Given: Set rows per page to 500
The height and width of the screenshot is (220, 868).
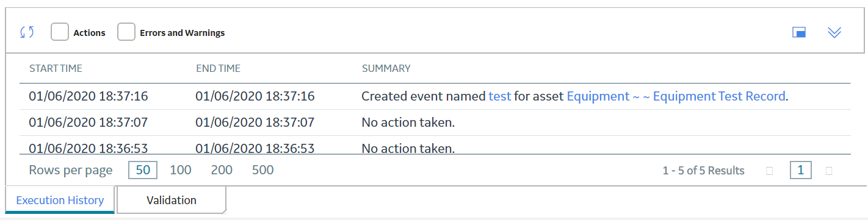Looking at the screenshot, I should 263,170.
